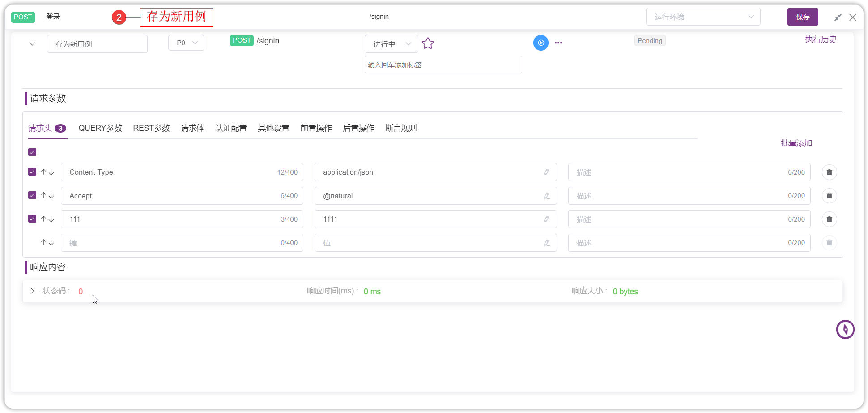Image resolution: width=868 pixels, height=413 pixels.
Task: Open the 进行中 status dropdown
Action: [391, 44]
